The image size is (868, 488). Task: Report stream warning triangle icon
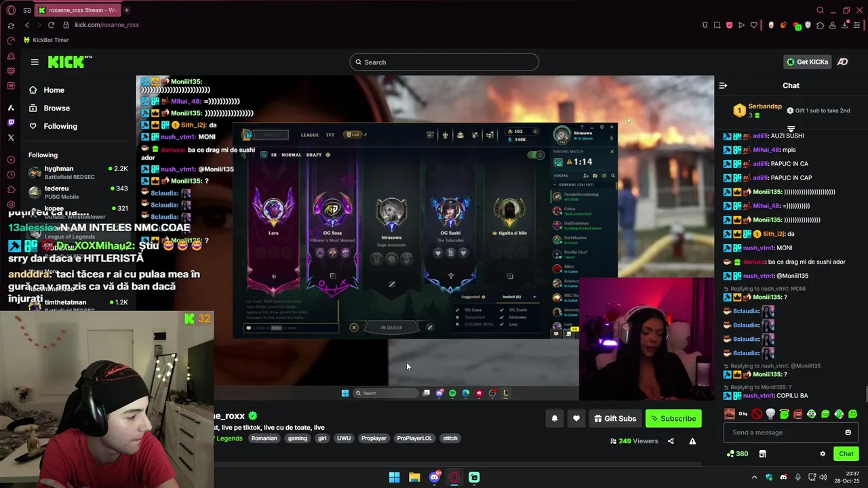click(x=692, y=441)
